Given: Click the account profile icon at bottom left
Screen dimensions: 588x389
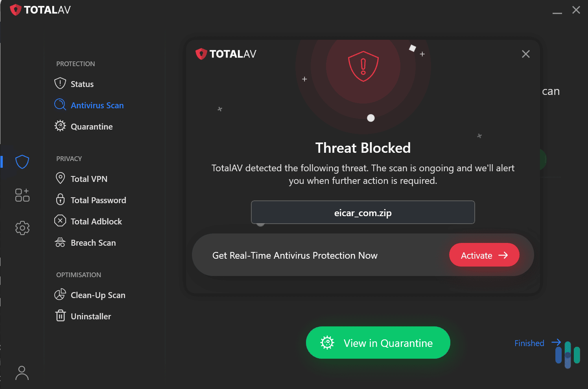Looking at the screenshot, I should click(22, 372).
